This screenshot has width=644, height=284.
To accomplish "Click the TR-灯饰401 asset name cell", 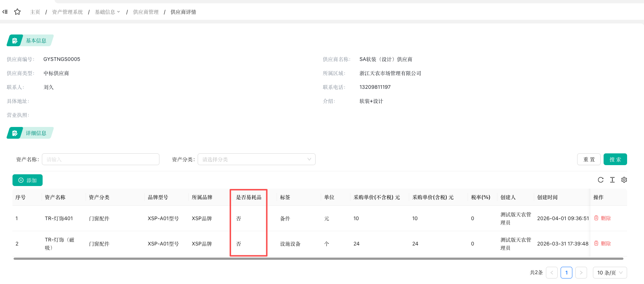I will click(59, 218).
